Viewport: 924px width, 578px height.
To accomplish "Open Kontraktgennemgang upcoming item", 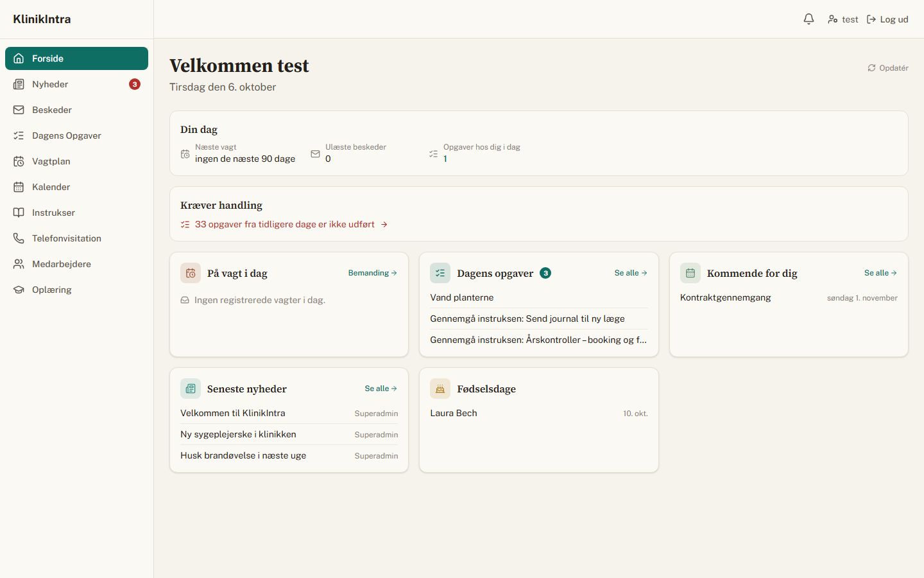I will pos(789,297).
